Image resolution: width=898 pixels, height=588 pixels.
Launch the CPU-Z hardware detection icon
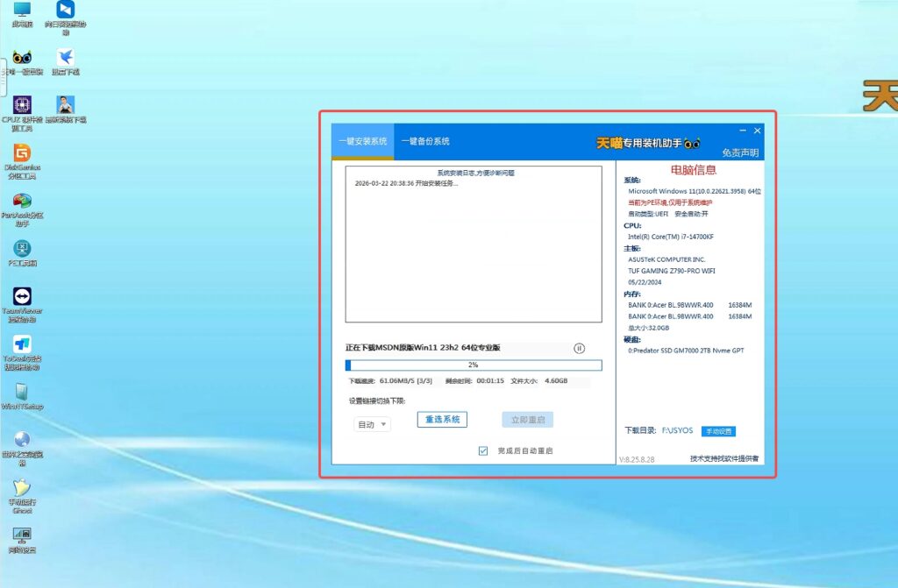pyautogui.click(x=22, y=106)
